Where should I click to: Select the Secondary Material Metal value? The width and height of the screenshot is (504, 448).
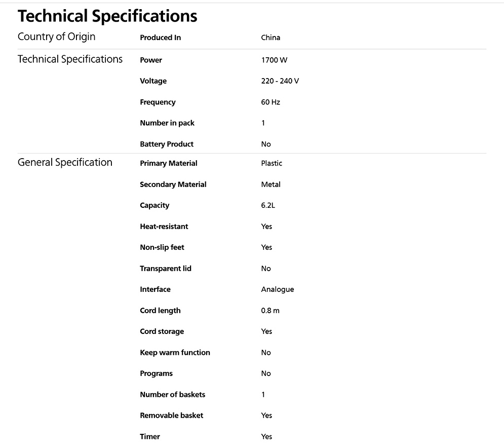[270, 184]
